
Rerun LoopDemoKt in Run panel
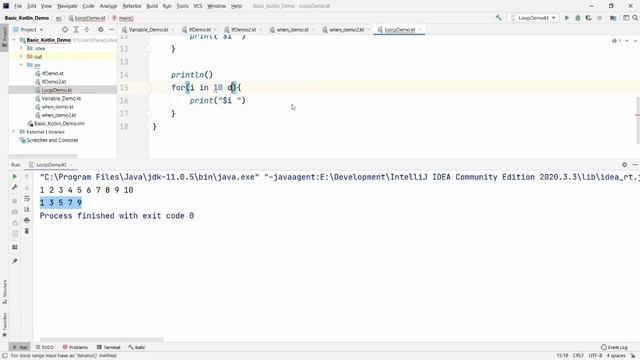point(15,176)
